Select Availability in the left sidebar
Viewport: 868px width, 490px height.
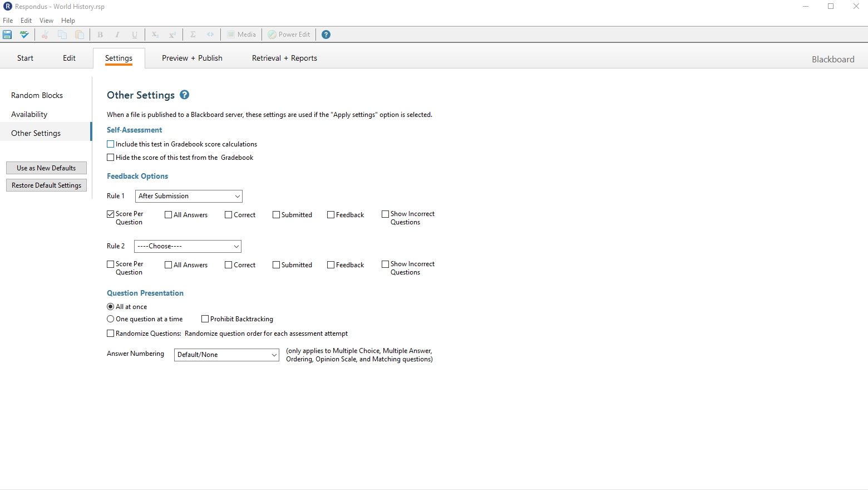pyautogui.click(x=29, y=115)
